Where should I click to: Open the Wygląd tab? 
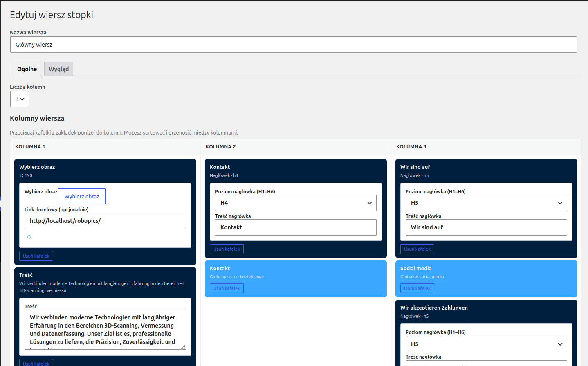58,69
